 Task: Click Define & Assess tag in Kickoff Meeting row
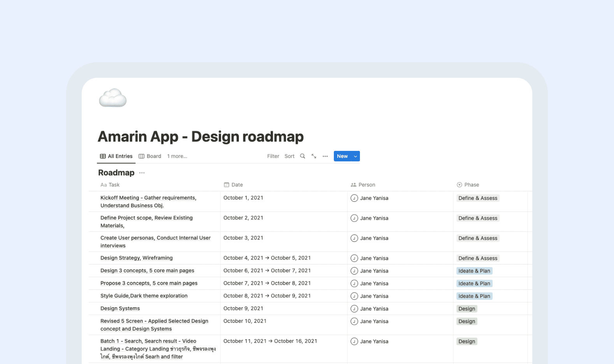pos(478,198)
